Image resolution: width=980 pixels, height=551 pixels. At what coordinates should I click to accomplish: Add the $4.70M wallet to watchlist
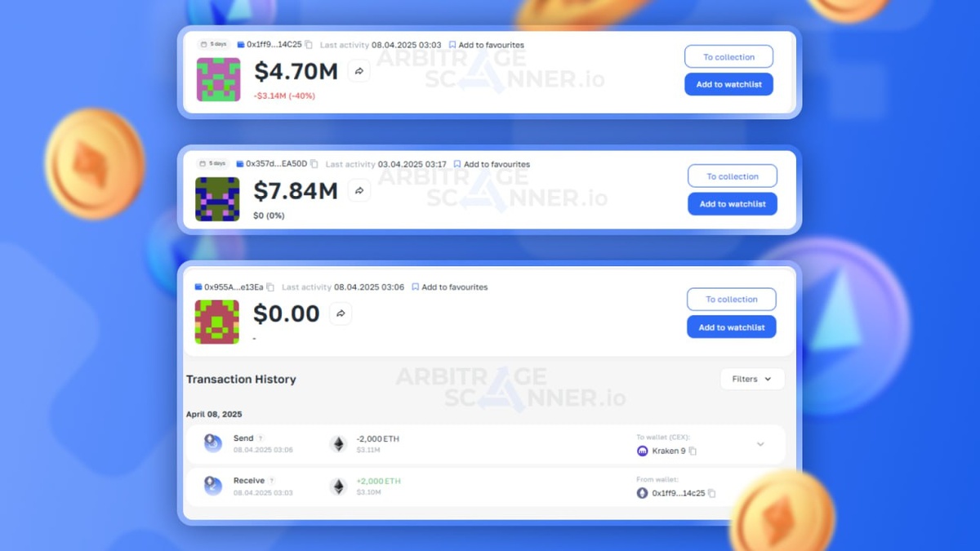(x=728, y=84)
